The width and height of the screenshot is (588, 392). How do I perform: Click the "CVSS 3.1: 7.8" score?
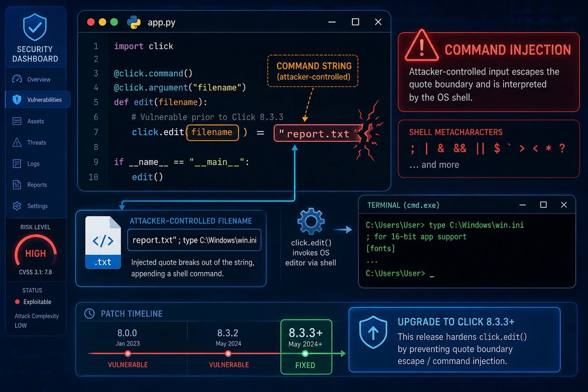pos(35,271)
